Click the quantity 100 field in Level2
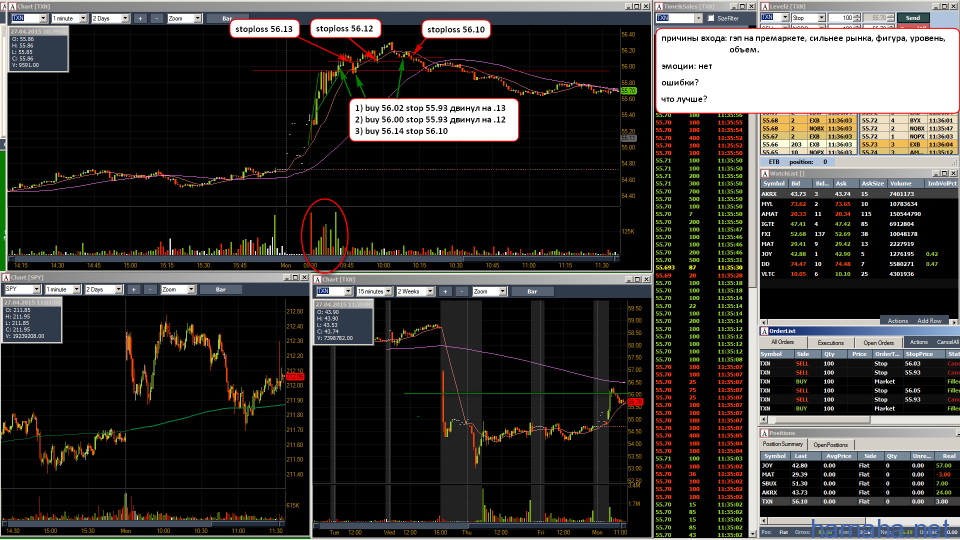The width and height of the screenshot is (960, 540). pyautogui.click(x=841, y=18)
